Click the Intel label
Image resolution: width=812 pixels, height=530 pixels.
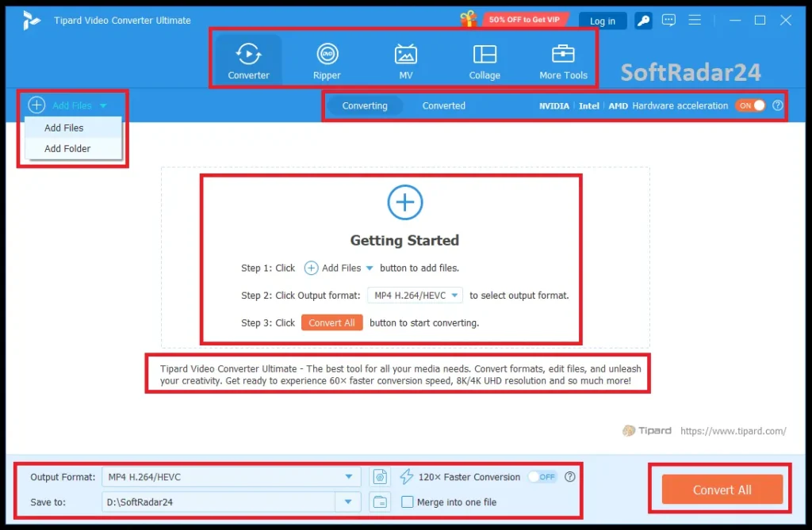click(588, 105)
